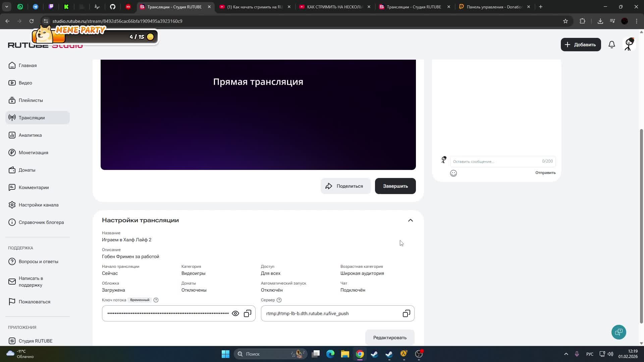Open the profile avatar menu
Viewport: 644px width, 362px height.
pos(629,44)
